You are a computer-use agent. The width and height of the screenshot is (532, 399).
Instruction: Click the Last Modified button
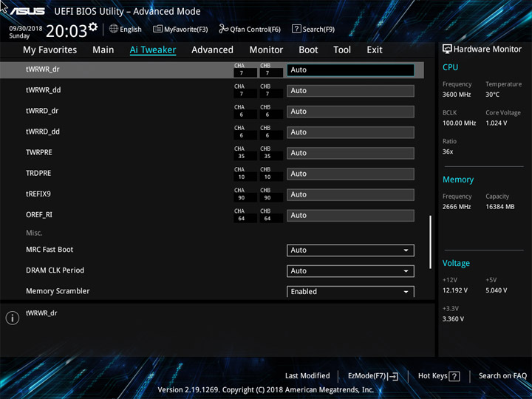pos(307,375)
